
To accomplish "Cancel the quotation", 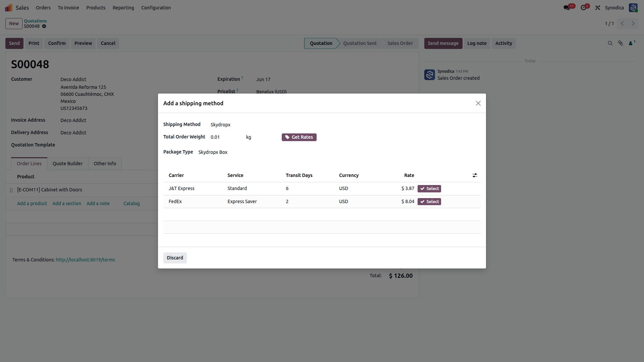I will [108, 43].
